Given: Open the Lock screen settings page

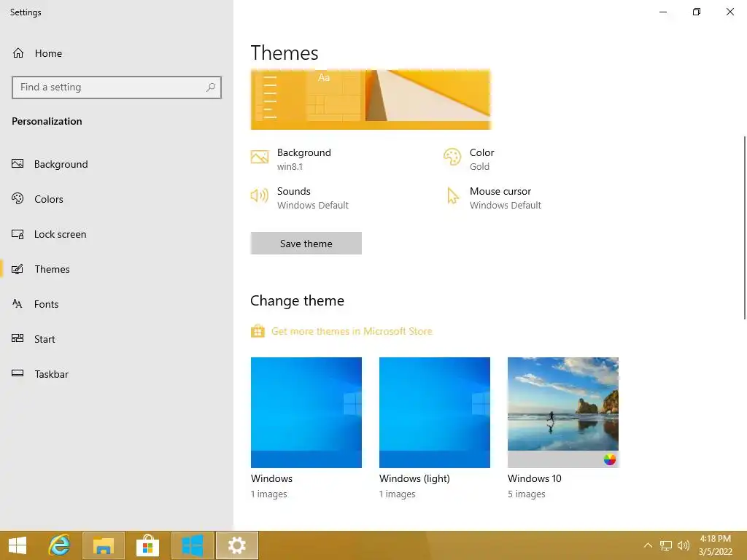Looking at the screenshot, I should [x=117, y=234].
